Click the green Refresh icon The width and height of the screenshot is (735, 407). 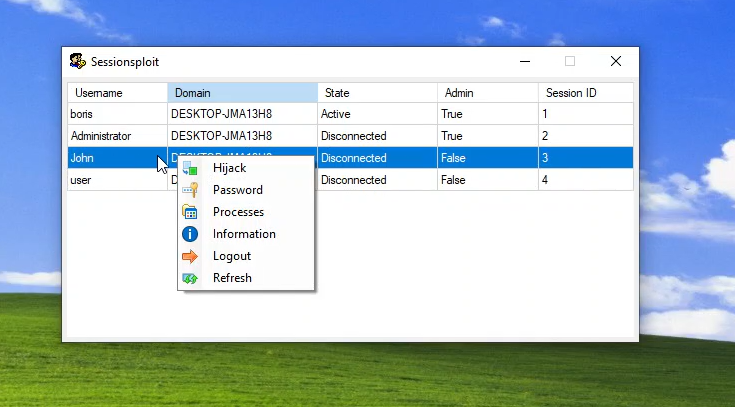(190, 278)
